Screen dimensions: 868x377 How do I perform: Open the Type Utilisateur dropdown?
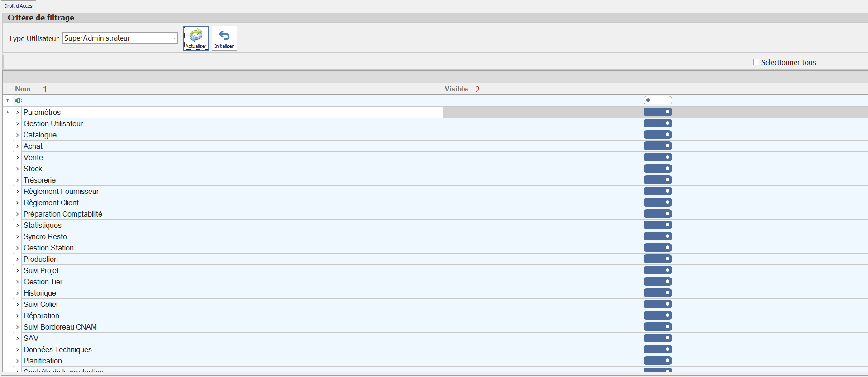(x=174, y=38)
